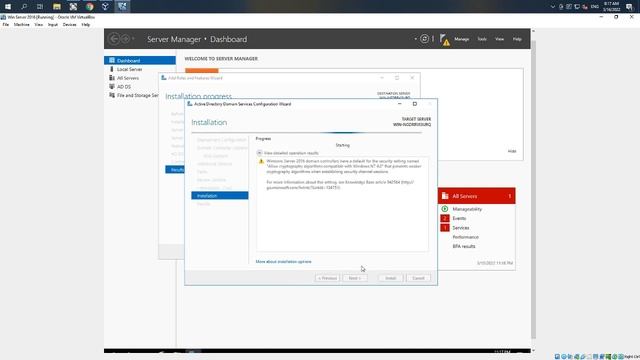
Task: Click the All Servers tile icon
Action: point(445,196)
